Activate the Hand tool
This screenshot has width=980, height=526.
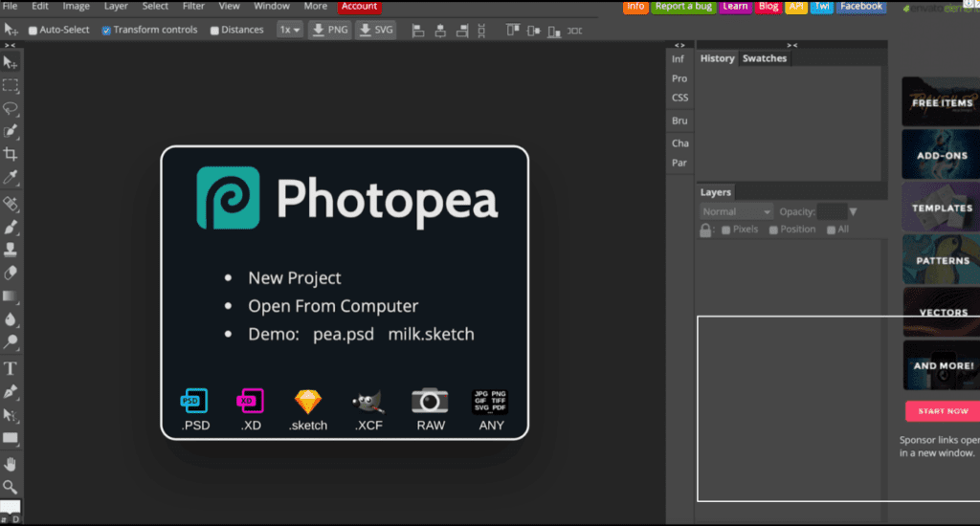(x=10, y=464)
